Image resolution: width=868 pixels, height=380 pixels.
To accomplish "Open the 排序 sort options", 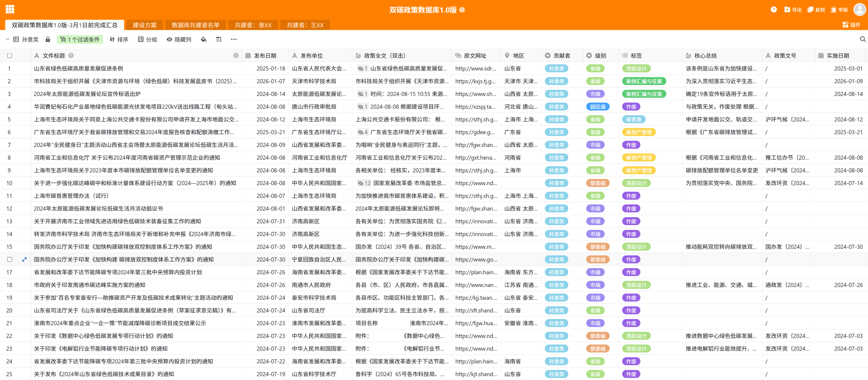I will [x=119, y=40].
